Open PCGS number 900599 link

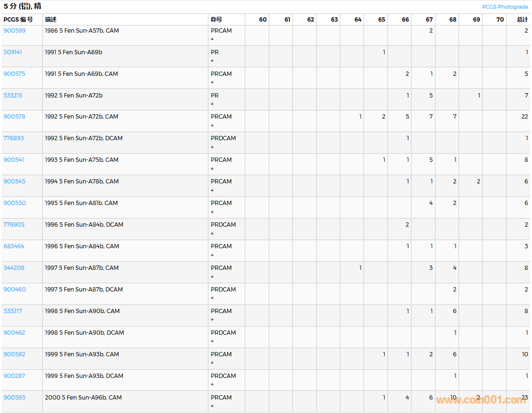[14, 31]
